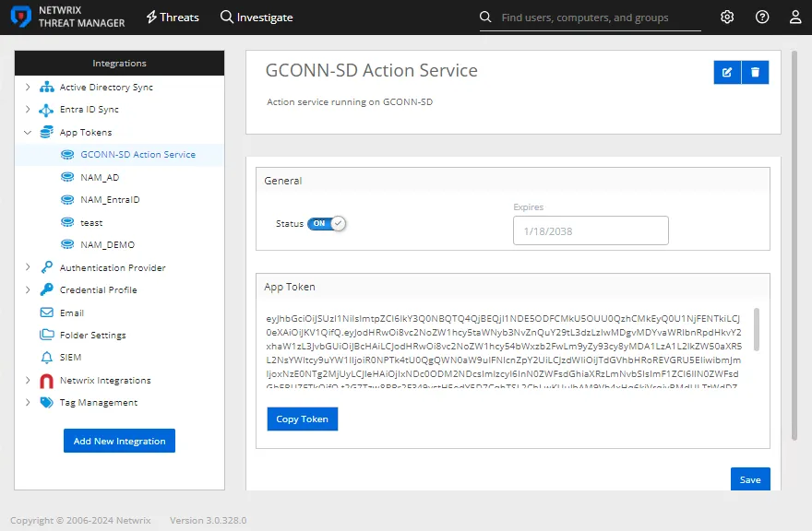
Task: Toggle the Status ON switch
Action: tap(327, 224)
